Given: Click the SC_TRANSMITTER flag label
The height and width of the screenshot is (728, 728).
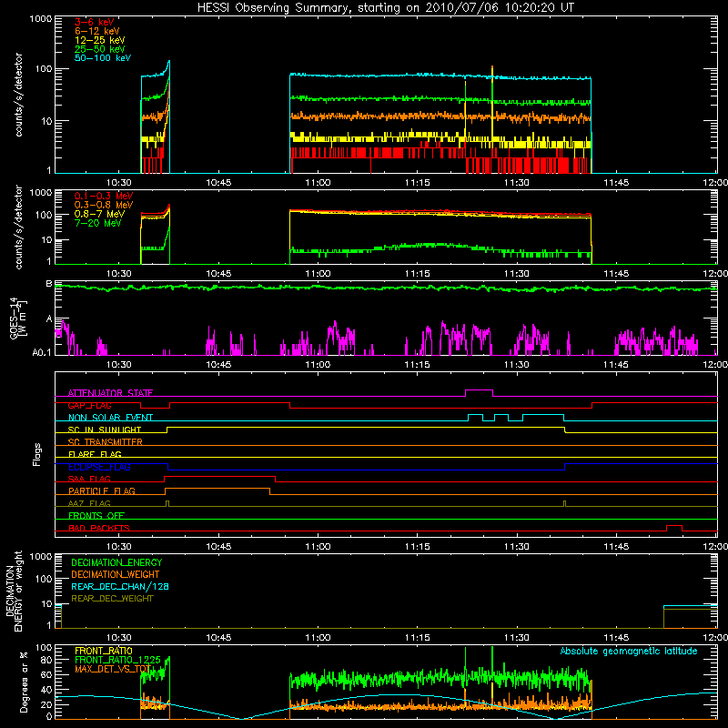Looking at the screenshot, I should click(105, 442).
